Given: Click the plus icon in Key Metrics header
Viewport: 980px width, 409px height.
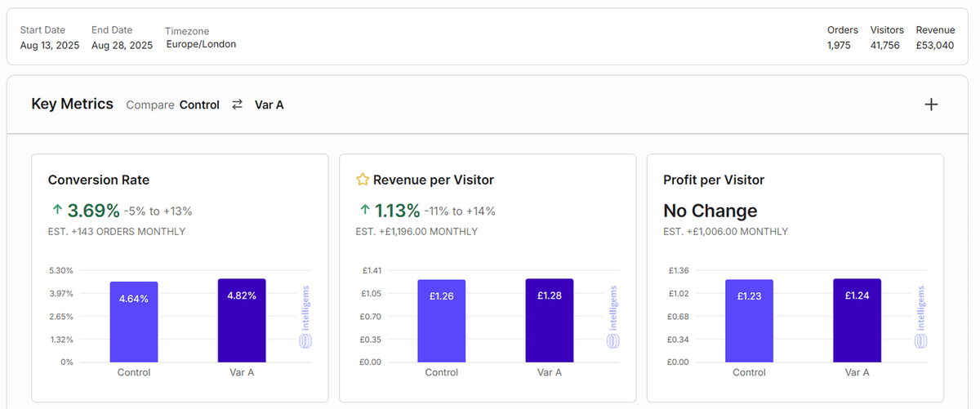Looking at the screenshot, I should pyautogui.click(x=930, y=104).
